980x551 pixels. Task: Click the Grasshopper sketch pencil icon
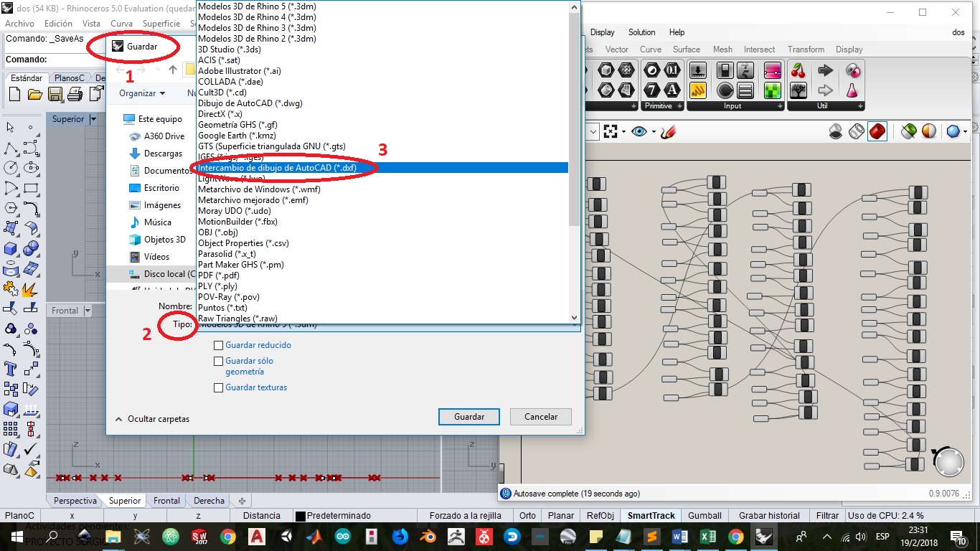pyautogui.click(x=668, y=132)
